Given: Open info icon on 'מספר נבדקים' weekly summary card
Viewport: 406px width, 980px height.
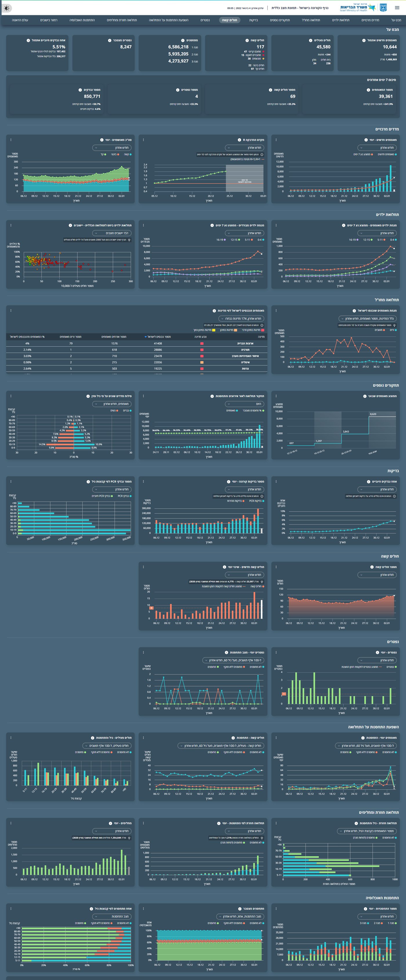Looking at the screenshot, I should tap(80, 90).
